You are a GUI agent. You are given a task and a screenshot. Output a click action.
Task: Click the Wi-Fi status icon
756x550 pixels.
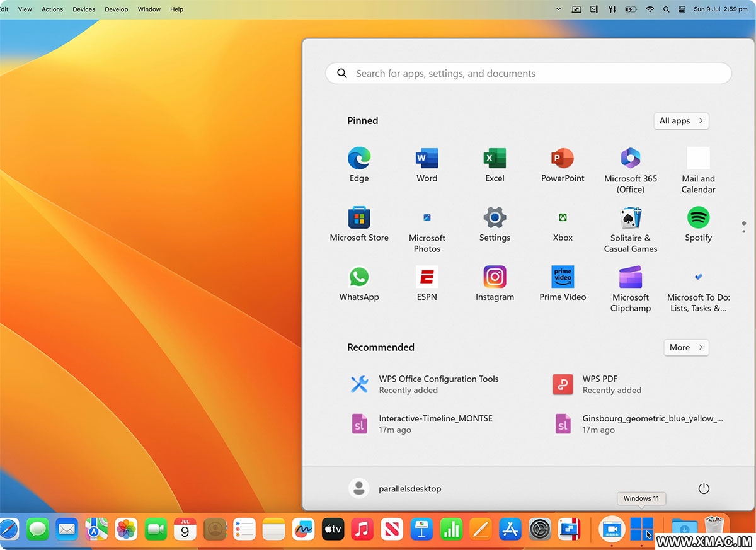[650, 9]
